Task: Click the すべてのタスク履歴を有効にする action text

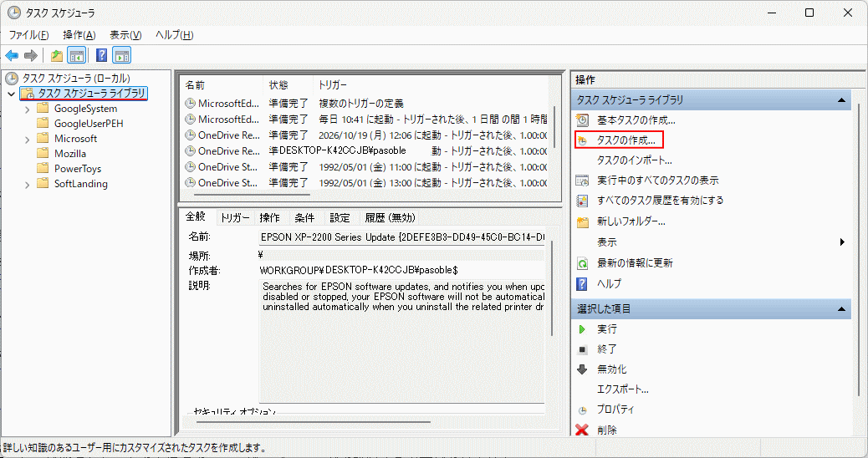Action: click(x=661, y=201)
